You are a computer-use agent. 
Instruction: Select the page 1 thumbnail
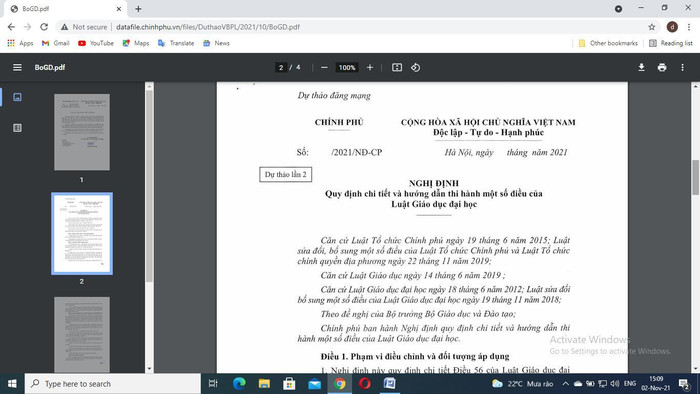pyautogui.click(x=82, y=132)
